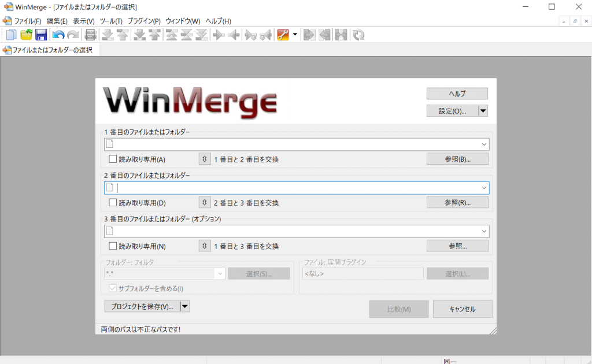592x364 pixels.
Task: Swap 1番目 and 2番目 with arrow icon
Action: [x=205, y=159]
